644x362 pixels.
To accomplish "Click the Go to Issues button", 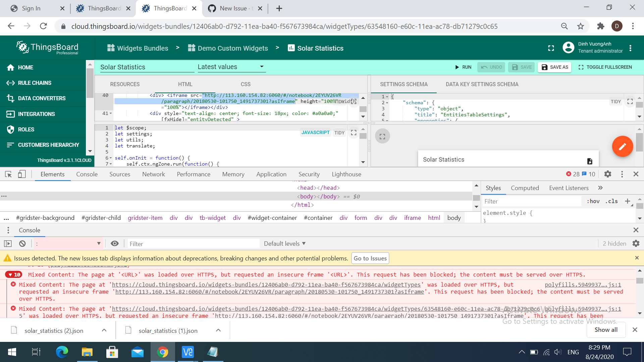I will click(x=370, y=258).
